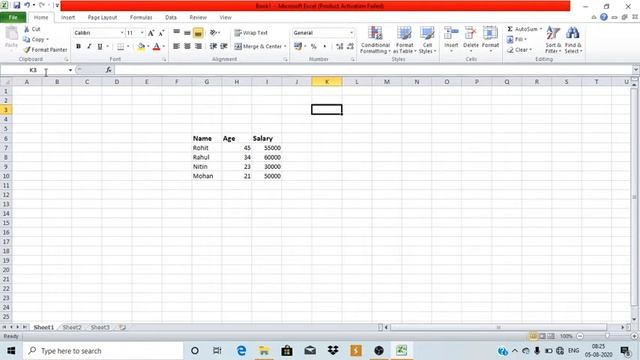Open the Calibri font name dropdown
The image size is (640, 360).
coord(122,33)
